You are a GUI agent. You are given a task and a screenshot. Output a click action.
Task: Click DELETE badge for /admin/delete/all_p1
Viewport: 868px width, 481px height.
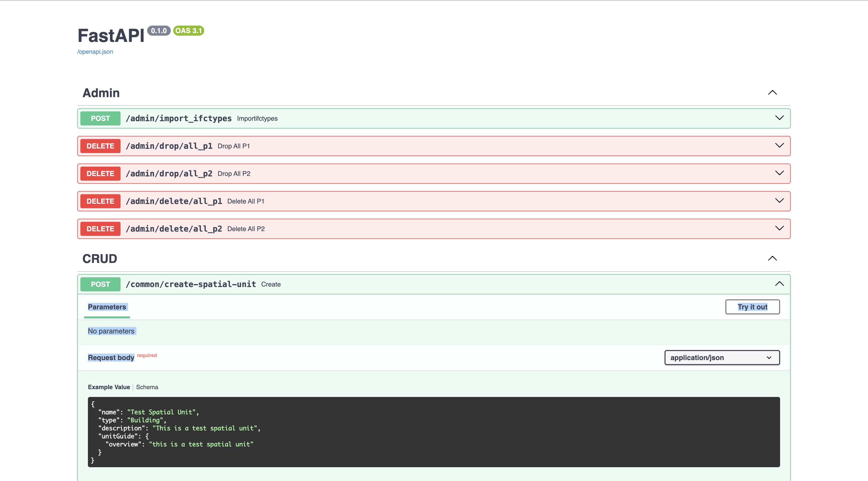click(x=100, y=201)
